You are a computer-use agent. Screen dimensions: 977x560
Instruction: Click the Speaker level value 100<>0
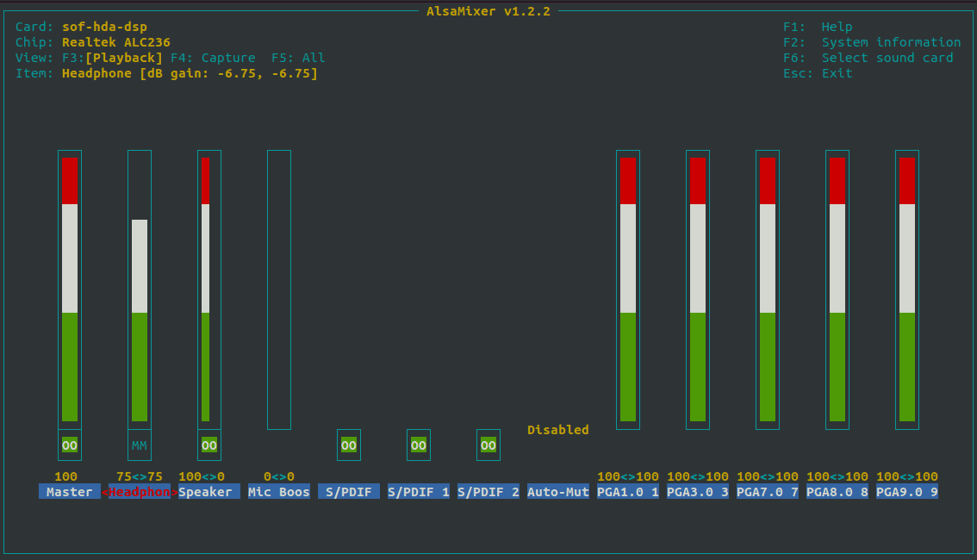click(202, 476)
